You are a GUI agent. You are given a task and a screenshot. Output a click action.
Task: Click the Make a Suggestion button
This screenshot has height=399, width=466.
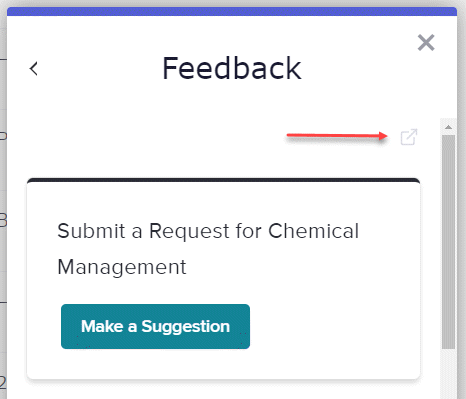click(155, 326)
